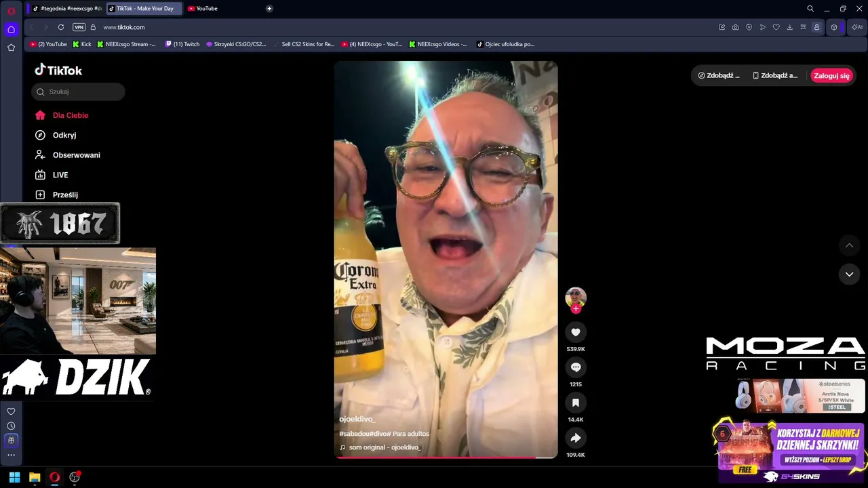Reload the page in Opera
Viewport: 868px width, 488px height.
click(x=61, y=27)
